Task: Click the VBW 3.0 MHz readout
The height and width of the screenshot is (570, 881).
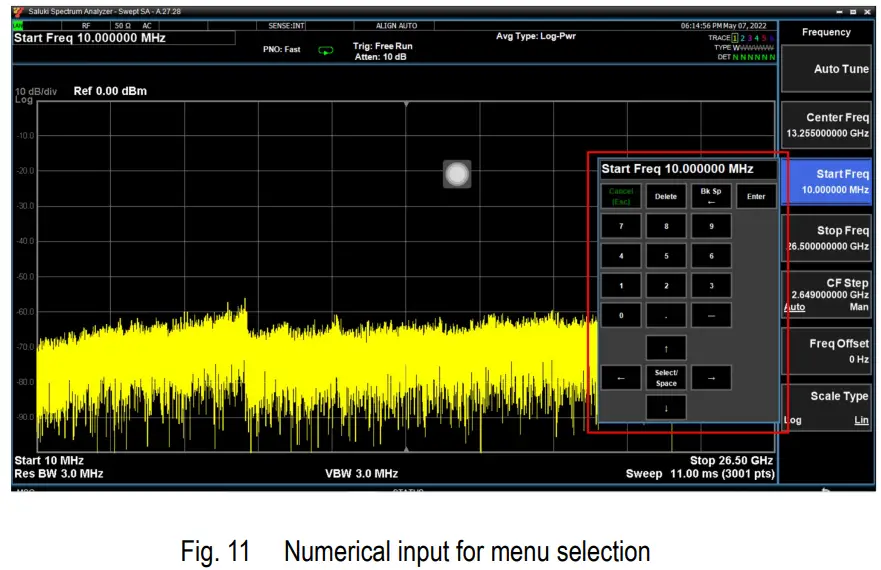Action: tap(361, 474)
